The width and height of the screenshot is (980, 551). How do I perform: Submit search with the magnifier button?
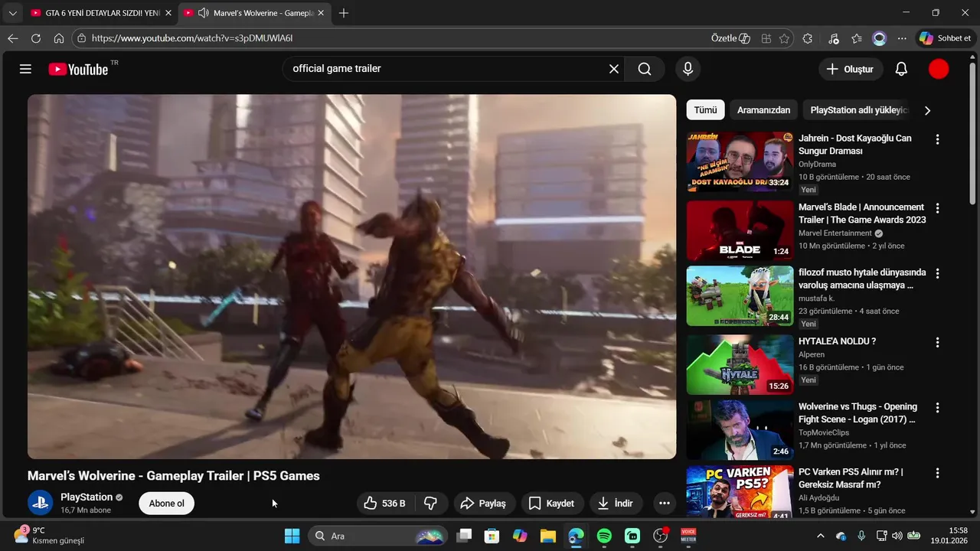(645, 69)
